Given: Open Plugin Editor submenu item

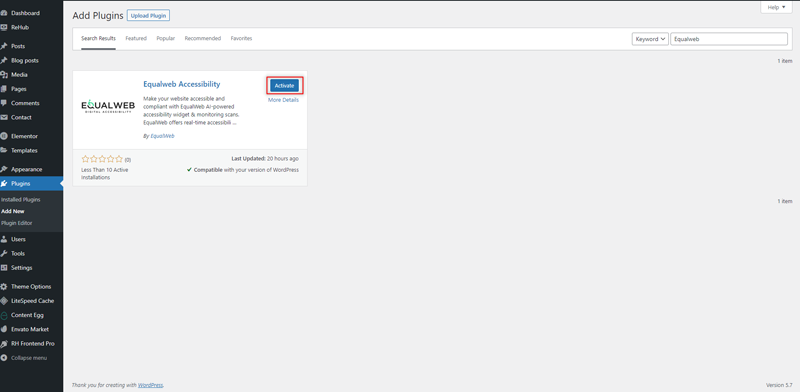Looking at the screenshot, I should point(17,223).
